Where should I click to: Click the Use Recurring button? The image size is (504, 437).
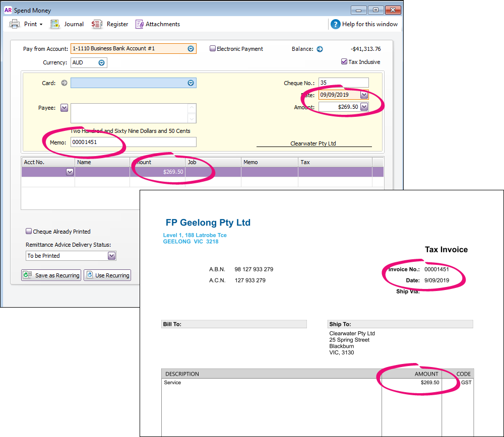click(x=107, y=275)
